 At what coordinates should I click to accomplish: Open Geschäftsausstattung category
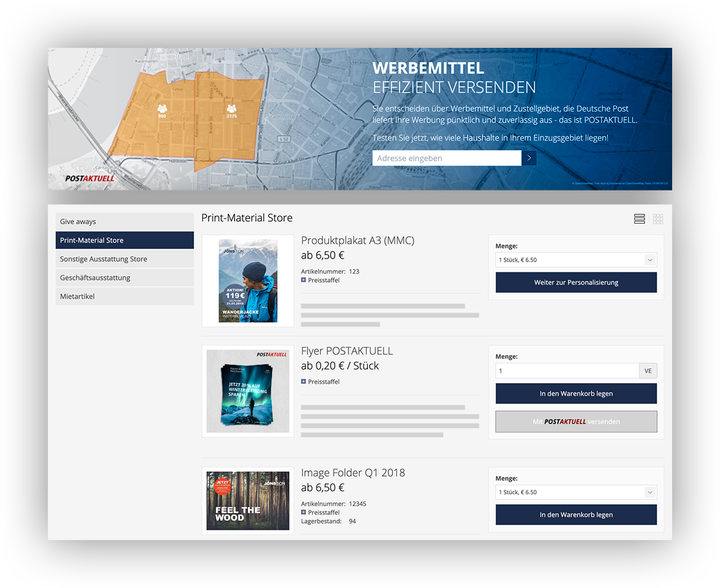pos(124,278)
